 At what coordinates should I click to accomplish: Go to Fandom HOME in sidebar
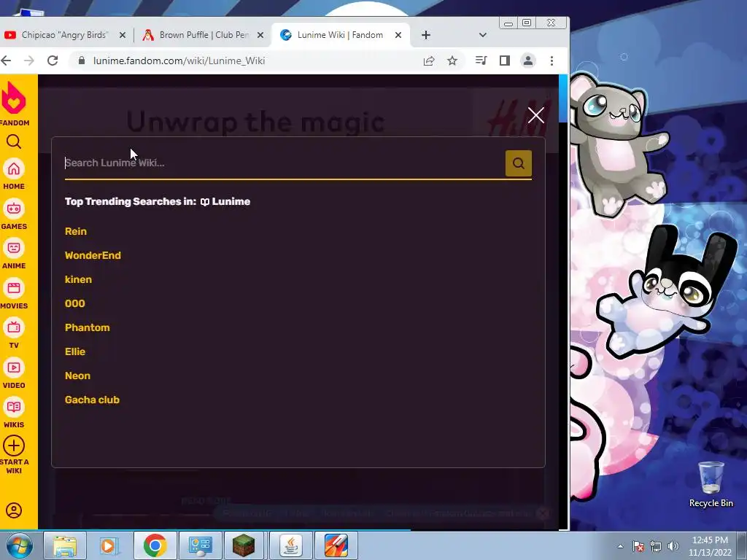coord(14,174)
